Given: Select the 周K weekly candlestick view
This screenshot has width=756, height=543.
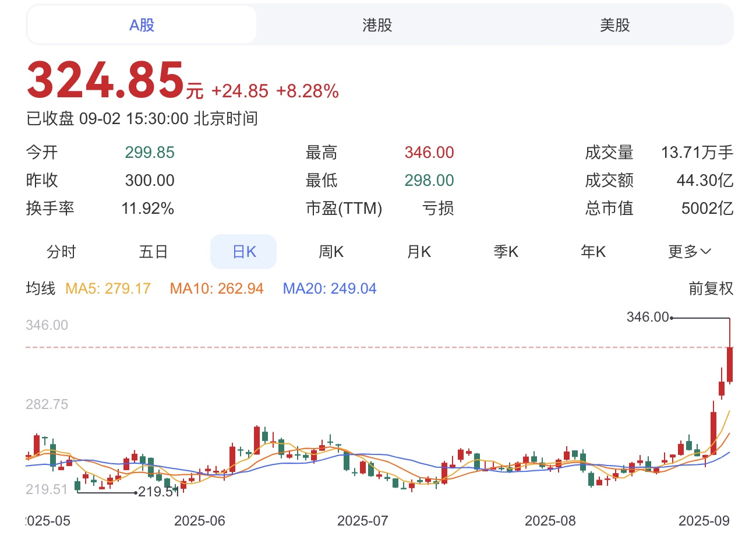Looking at the screenshot, I should [x=331, y=252].
